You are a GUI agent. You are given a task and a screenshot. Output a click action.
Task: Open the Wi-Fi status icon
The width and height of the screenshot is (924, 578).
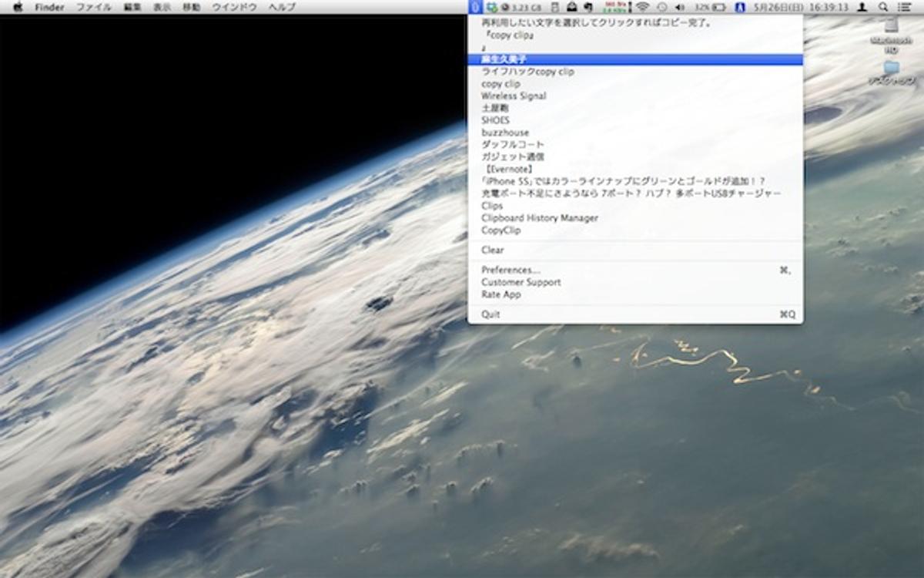pos(642,7)
